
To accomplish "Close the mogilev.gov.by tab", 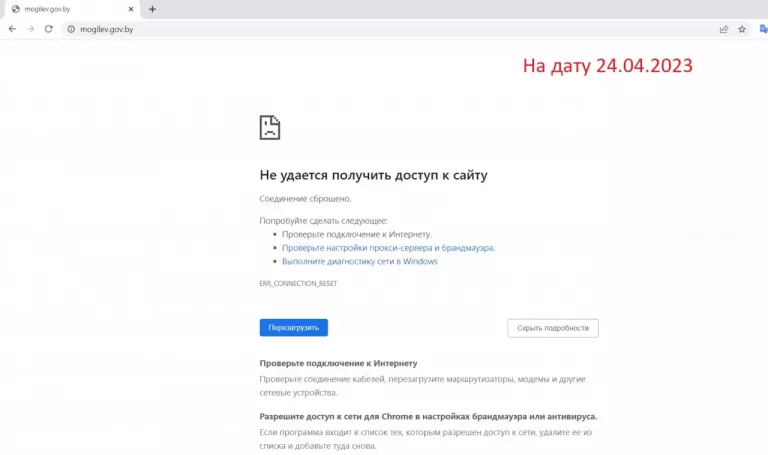I will tap(133, 9).
